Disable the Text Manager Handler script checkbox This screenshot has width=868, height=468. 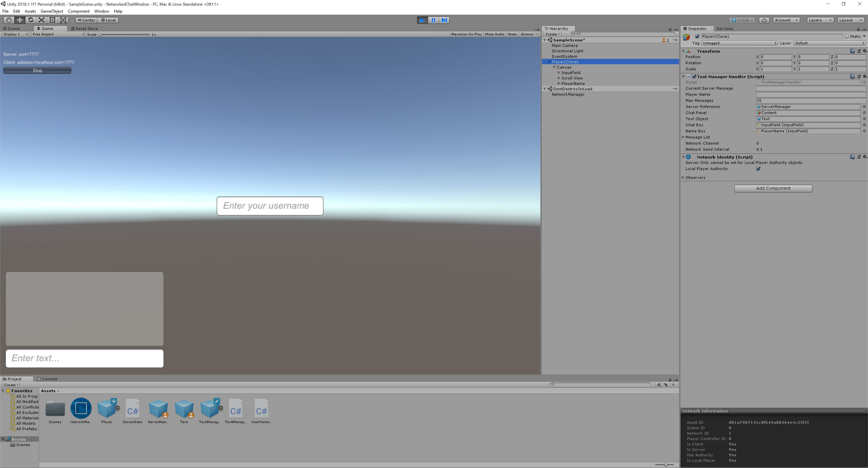coord(694,76)
